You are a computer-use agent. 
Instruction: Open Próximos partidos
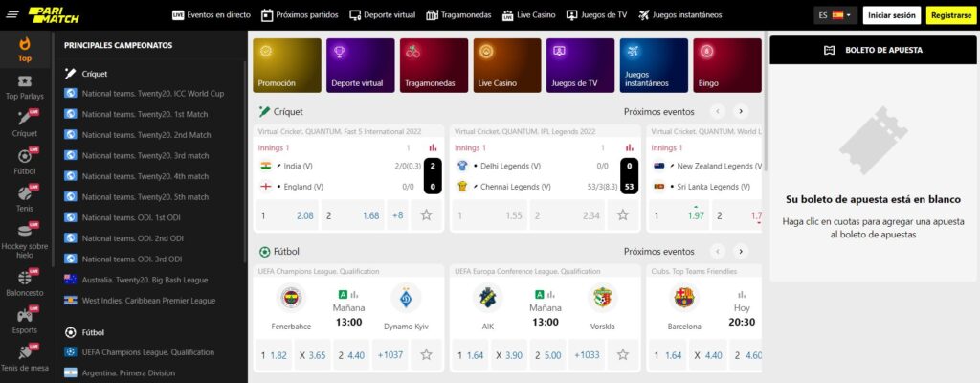300,15
